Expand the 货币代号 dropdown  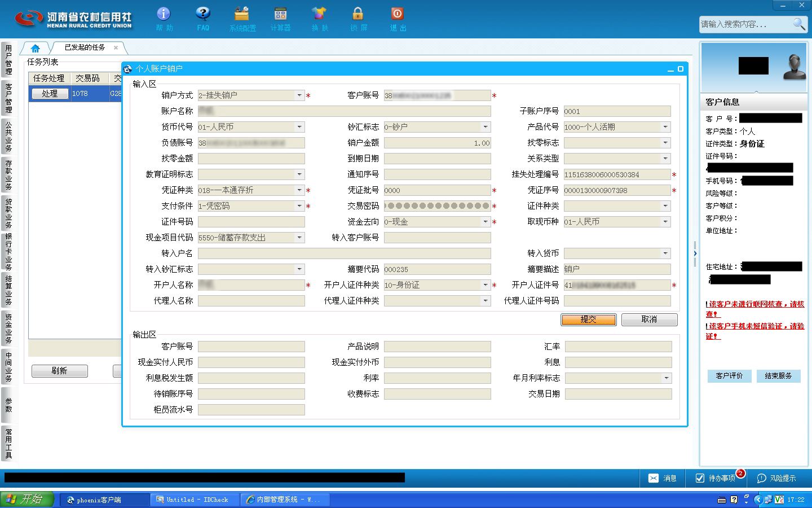(x=299, y=127)
